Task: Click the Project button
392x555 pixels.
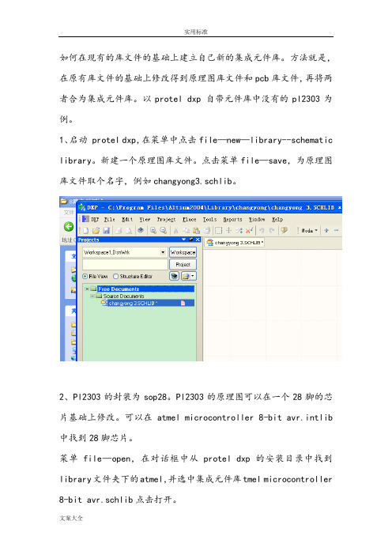Action: click(183, 264)
